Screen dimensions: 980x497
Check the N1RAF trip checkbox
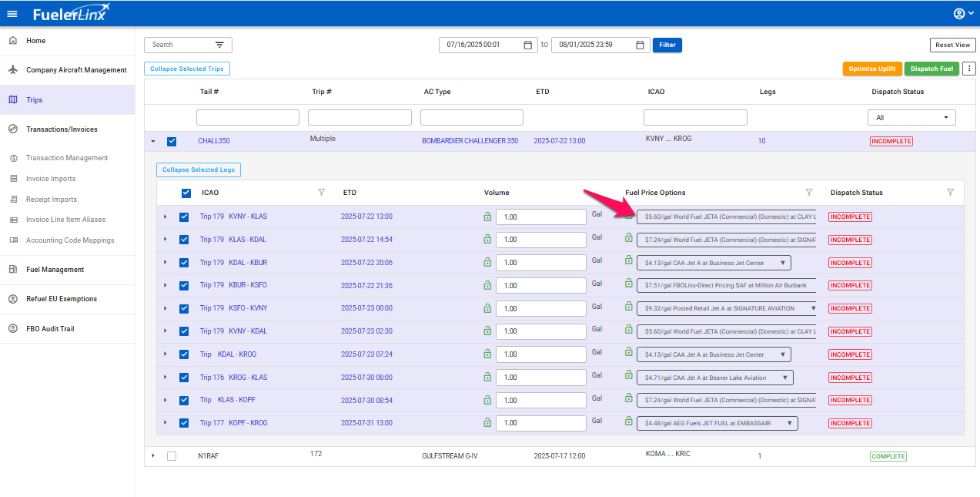(172, 456)
